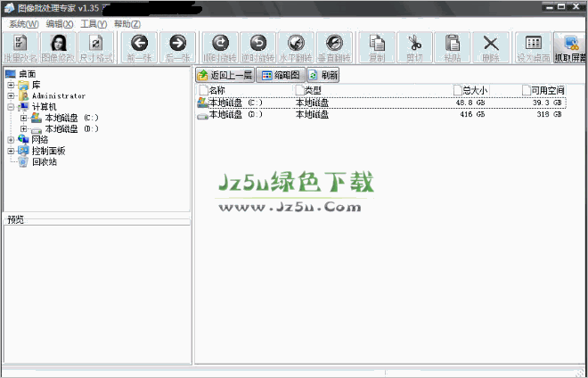Click the 控制面板 icon in tree
The height and width of the screenshot is (378, 588).
(x=23, y=151)
